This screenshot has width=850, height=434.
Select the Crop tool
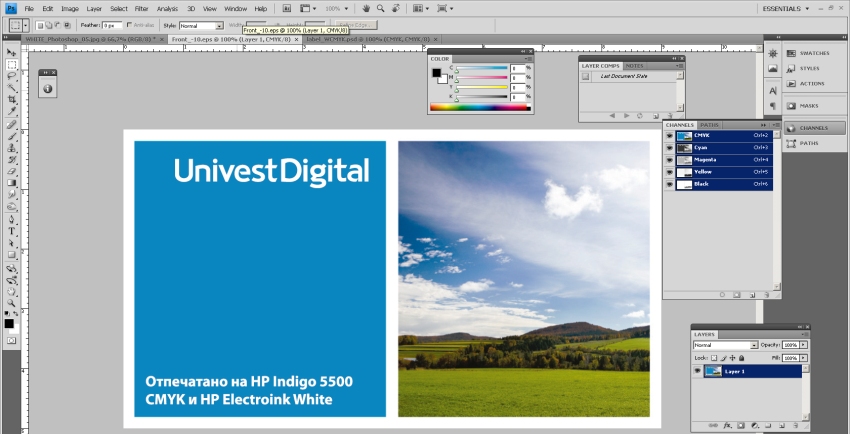pyautogui.click(x=11, y=100)
